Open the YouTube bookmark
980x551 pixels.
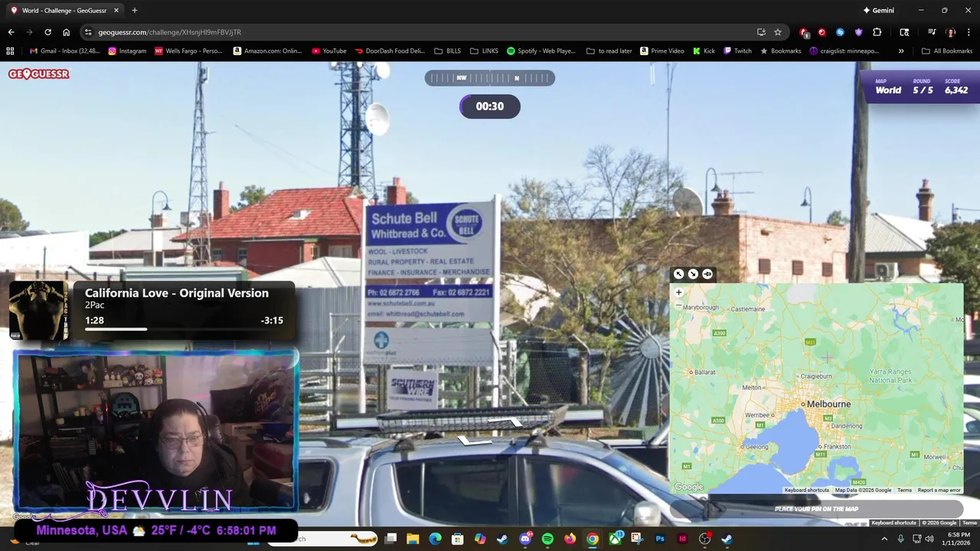329,51
